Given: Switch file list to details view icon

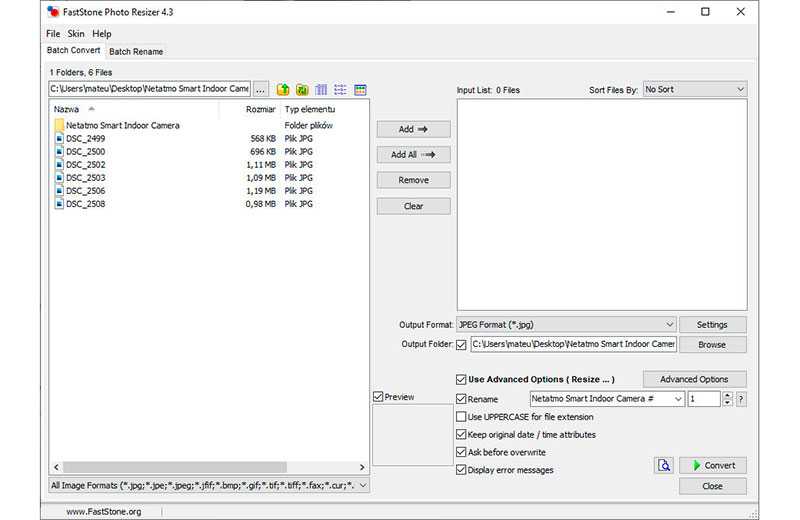Looking at the screenshot, I should coord(340,90).
